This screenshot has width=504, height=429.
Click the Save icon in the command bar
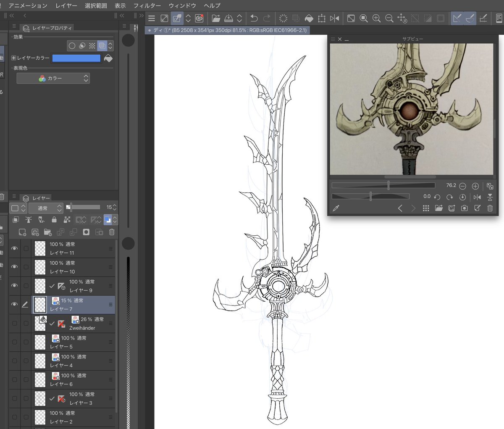coord(228,18)
